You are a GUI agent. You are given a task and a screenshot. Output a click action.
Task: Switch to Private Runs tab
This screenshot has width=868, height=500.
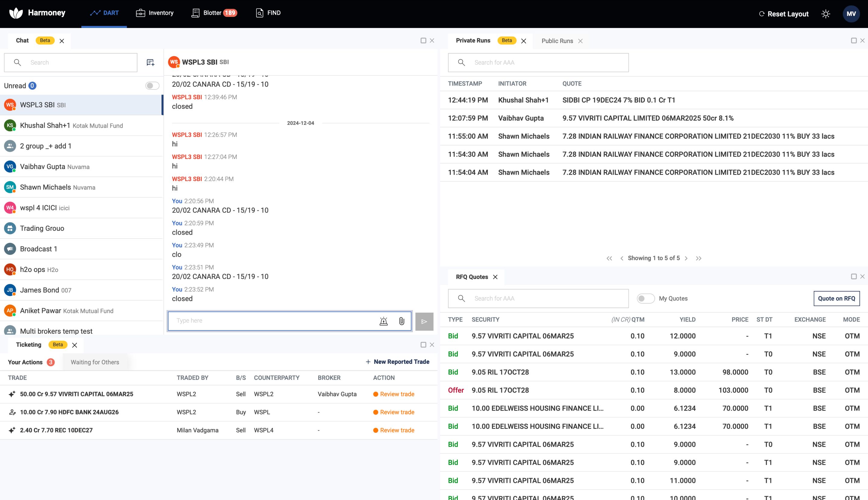[473, 41]
